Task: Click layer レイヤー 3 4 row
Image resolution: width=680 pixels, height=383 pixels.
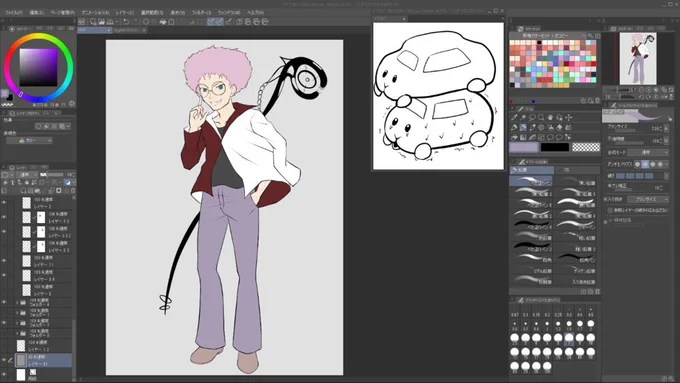Action: tap(45, 275)
